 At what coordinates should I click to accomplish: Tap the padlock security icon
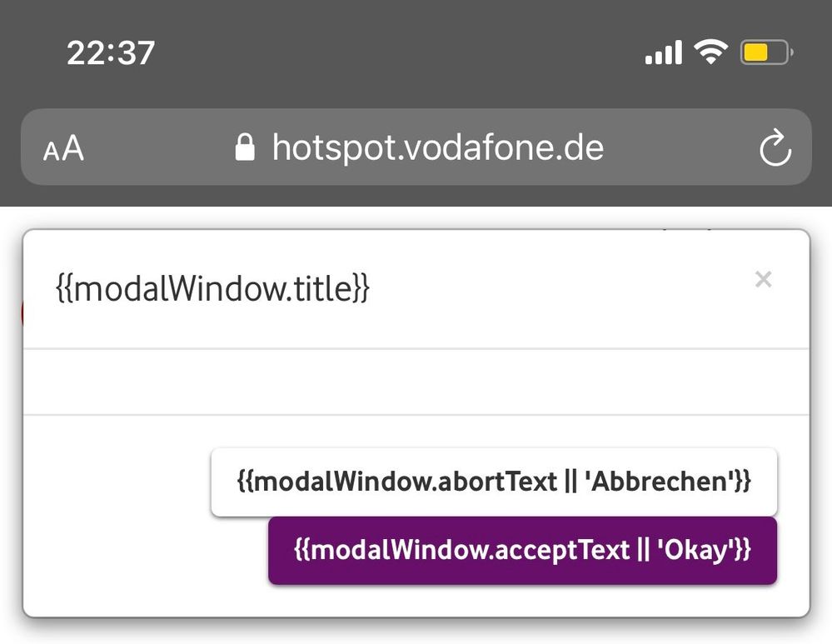(245, 147)
